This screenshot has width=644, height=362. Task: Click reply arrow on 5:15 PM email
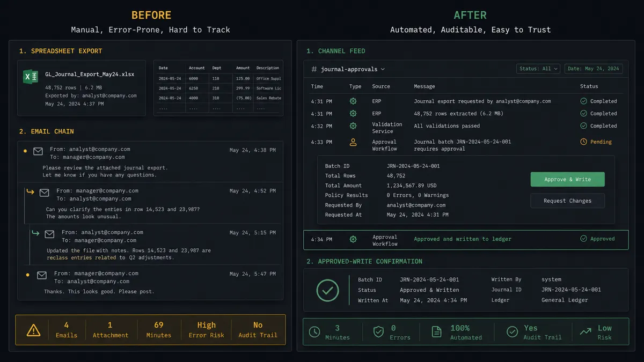coord(36,233)
